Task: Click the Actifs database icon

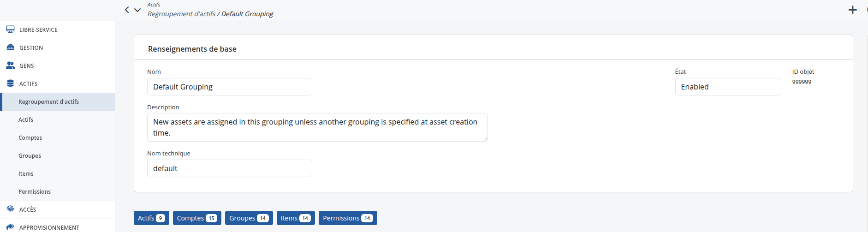Action: (10, 83)
